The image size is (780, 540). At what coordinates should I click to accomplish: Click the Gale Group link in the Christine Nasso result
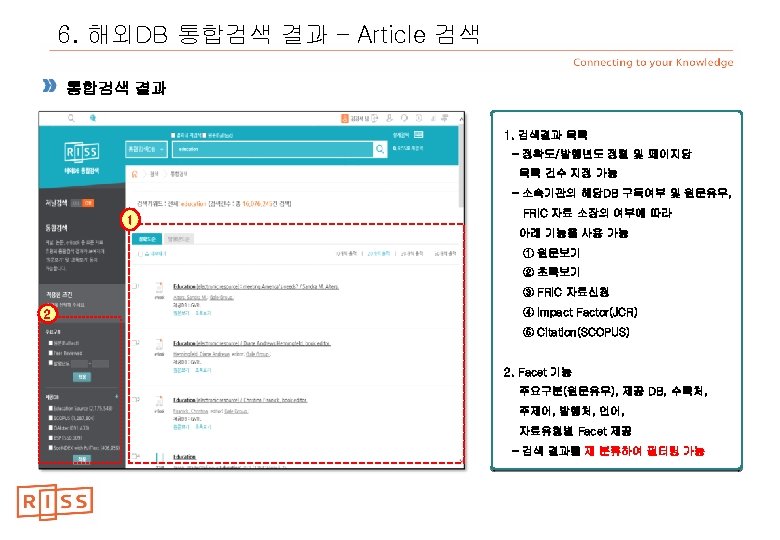point(236,411)
